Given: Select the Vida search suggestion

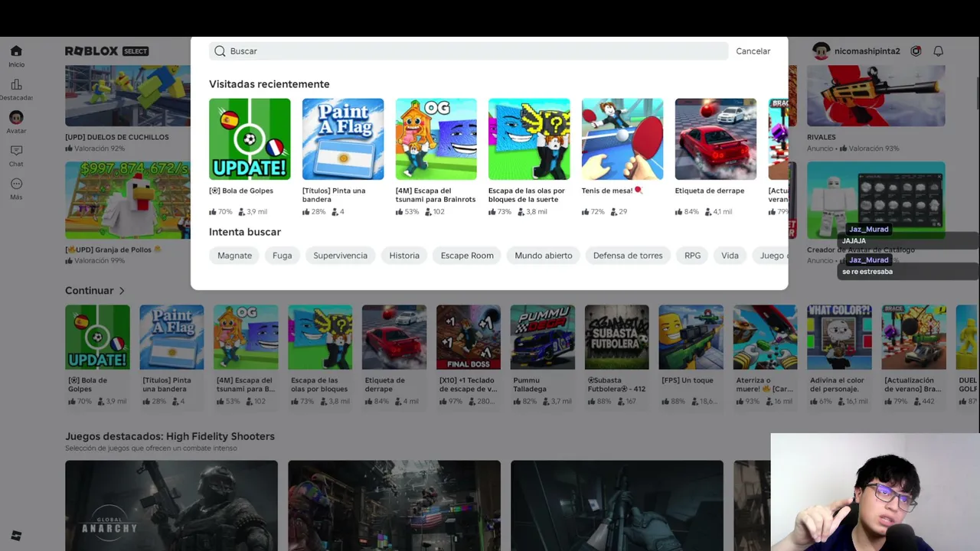Looking at the screenshot, I should tap(730, 256).
